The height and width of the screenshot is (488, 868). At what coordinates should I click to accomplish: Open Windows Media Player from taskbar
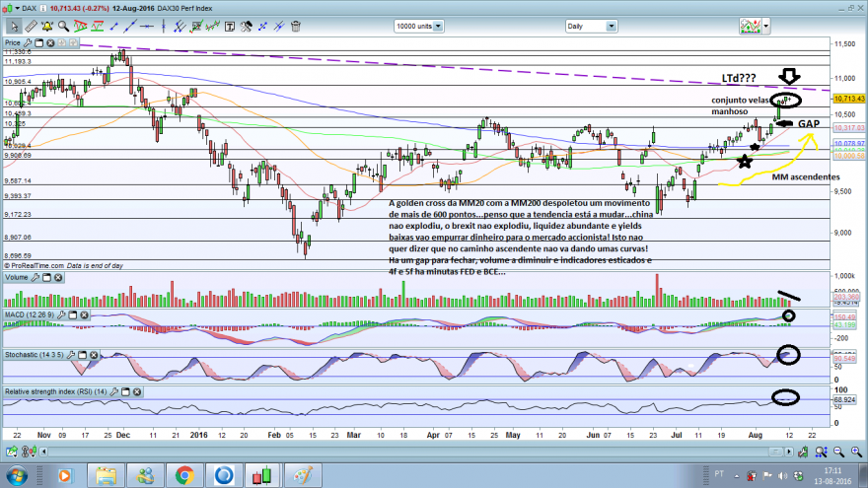click(65, 476)
